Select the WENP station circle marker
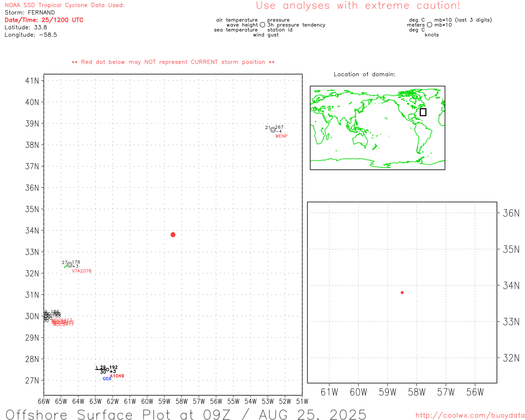 coord(273,130)
